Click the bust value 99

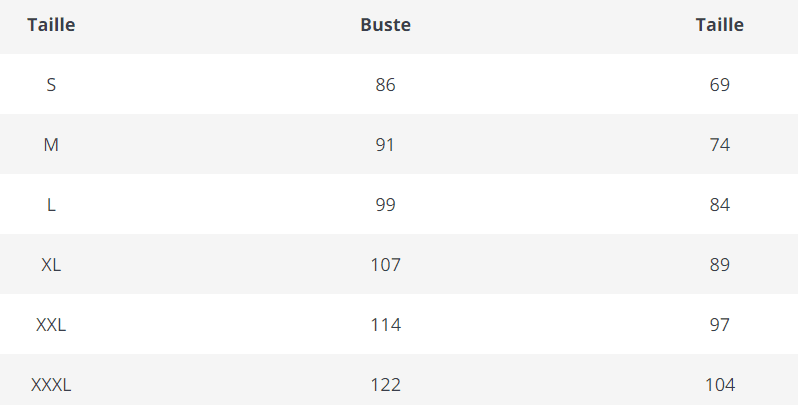385,205
